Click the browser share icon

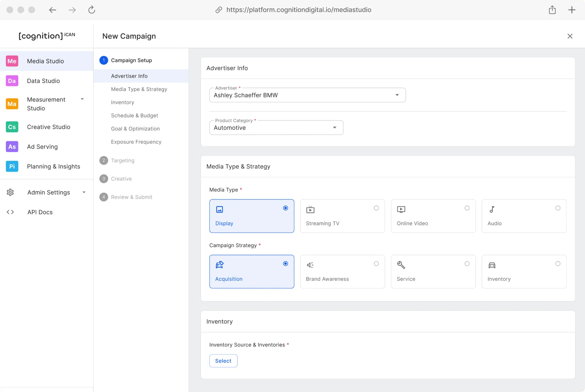(x=552, y=10)
